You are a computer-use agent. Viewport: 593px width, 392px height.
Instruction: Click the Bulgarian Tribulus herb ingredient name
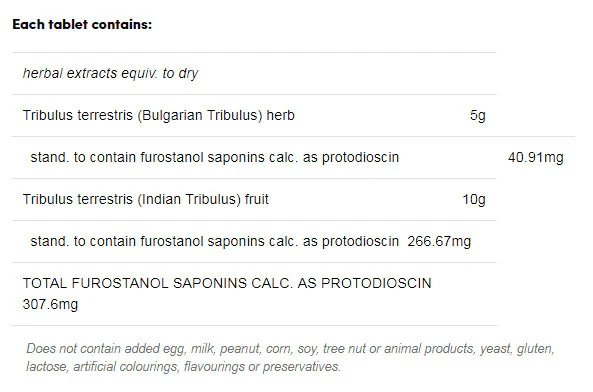tap(158, 115)
